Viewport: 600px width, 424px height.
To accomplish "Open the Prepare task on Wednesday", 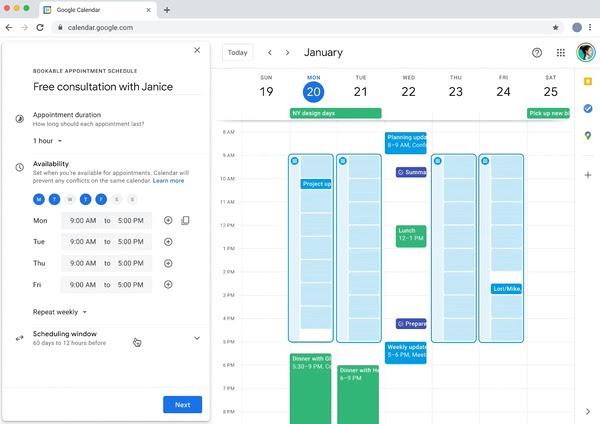I will pyautogui.click(x=411, y=324).
